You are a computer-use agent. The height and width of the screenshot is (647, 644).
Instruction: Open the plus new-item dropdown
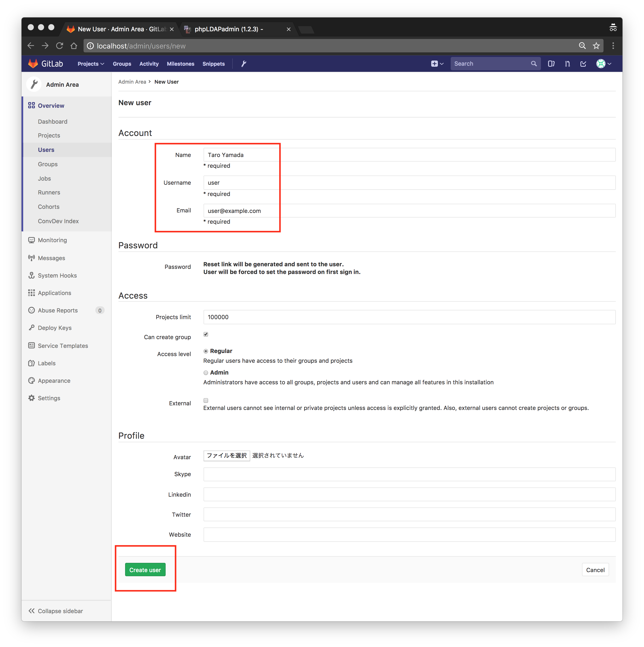click(437, 64)
